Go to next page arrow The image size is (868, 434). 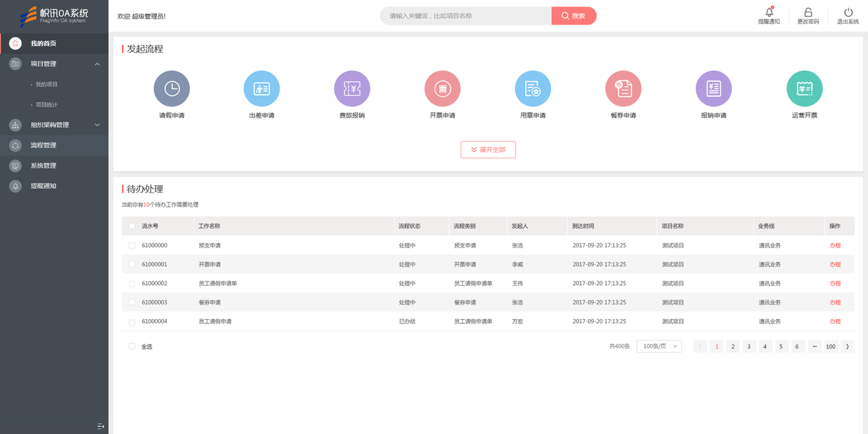[848, 346]
